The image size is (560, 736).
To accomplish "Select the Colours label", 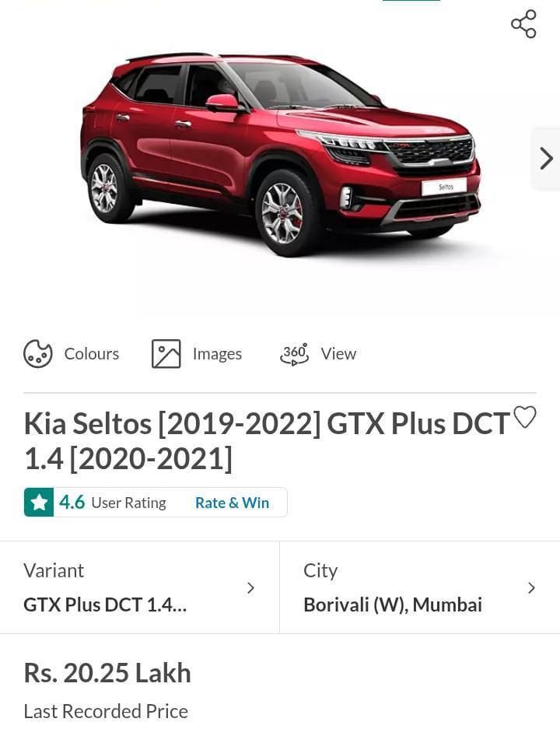I will point(92,354).
